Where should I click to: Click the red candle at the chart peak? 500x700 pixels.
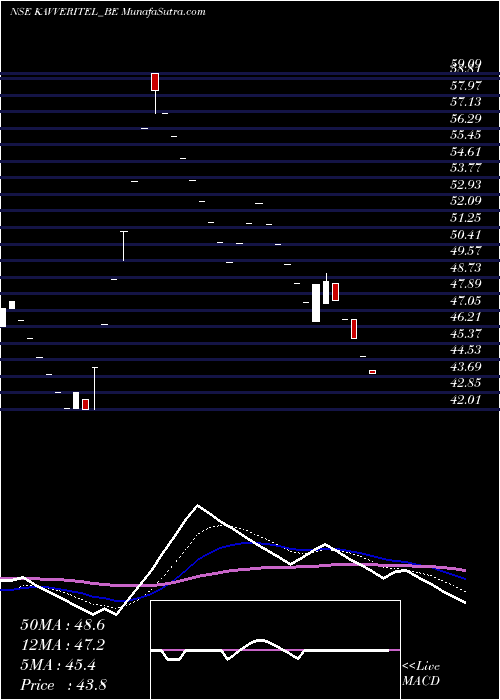tap(155, 82)
